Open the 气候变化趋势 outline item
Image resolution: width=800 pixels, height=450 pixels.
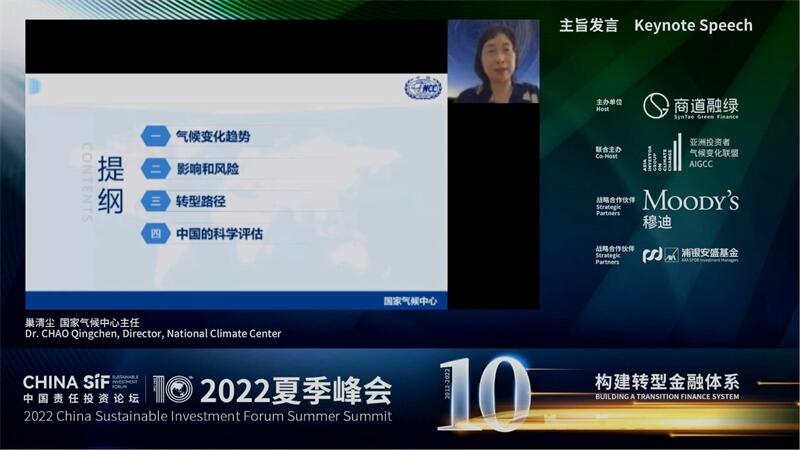click(x=213, y=136)
